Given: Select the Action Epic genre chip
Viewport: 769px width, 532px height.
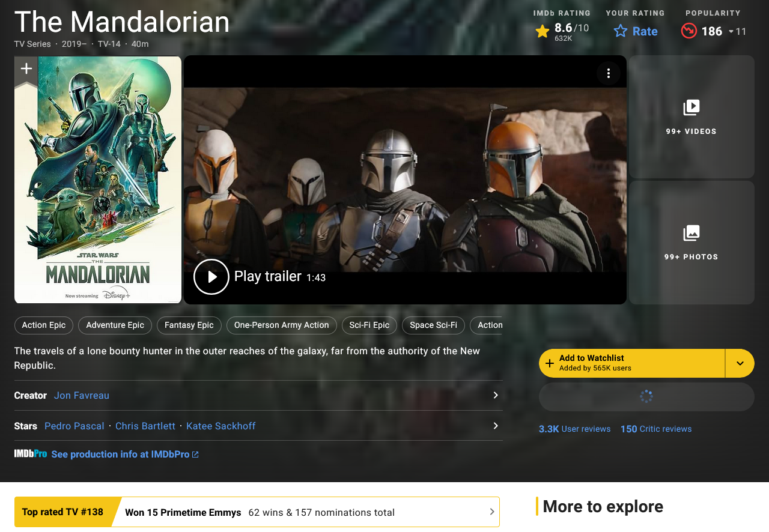Looking at the screenshot, I should click(x=44, y=325).
